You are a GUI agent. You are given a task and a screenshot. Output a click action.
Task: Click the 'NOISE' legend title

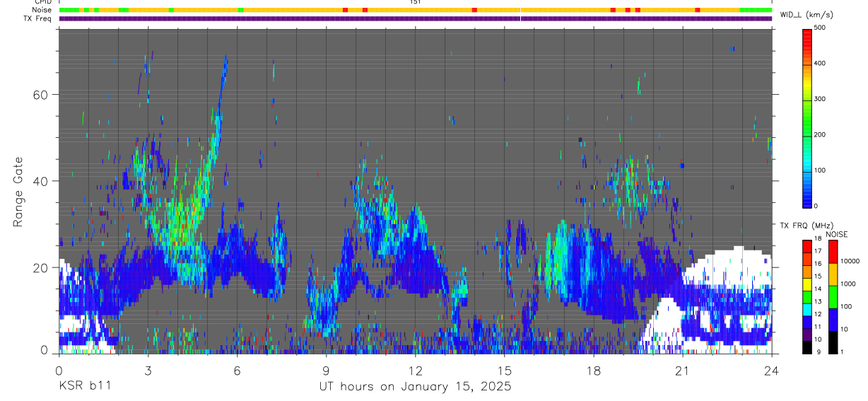tap(836, 234)
